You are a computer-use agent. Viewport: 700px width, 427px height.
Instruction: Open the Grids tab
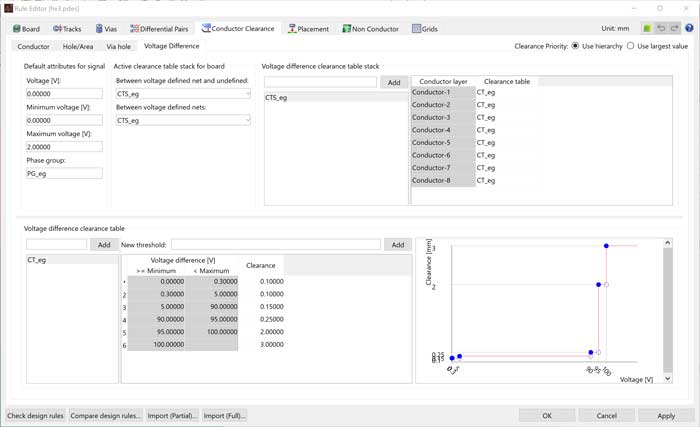pos(425,29)
